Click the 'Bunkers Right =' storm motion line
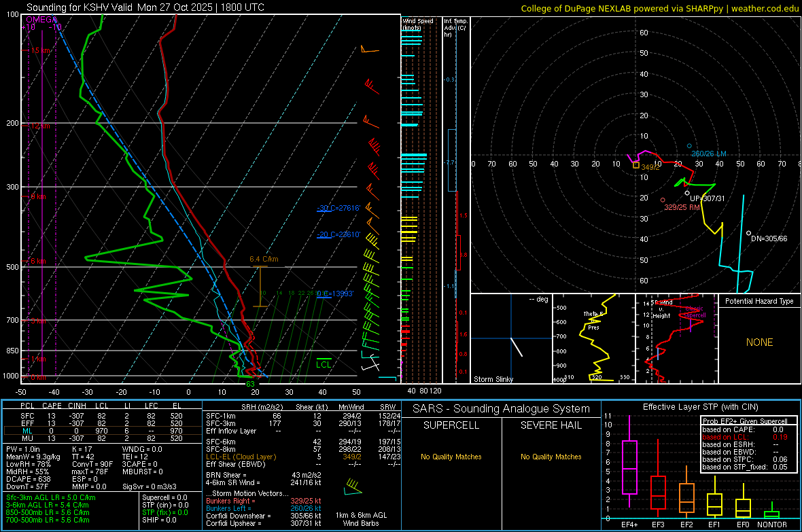This screenshot has width=802, height=532. (264, 501)
